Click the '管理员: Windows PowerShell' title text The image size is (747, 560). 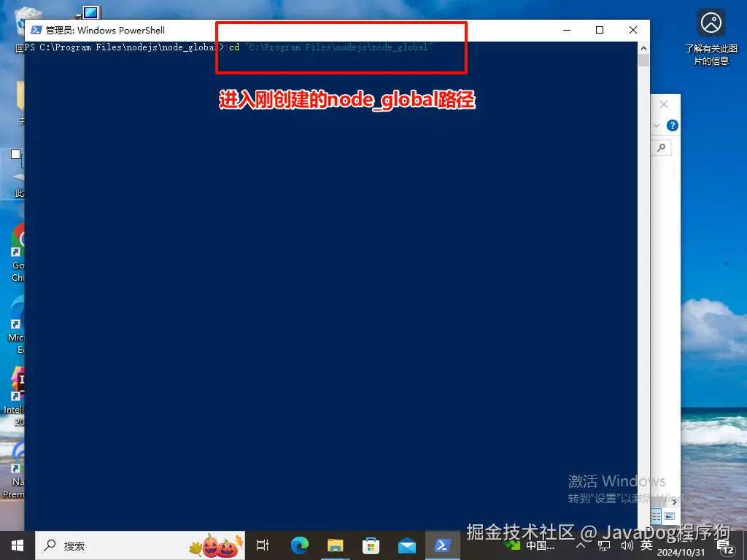(x=105, y=30)
